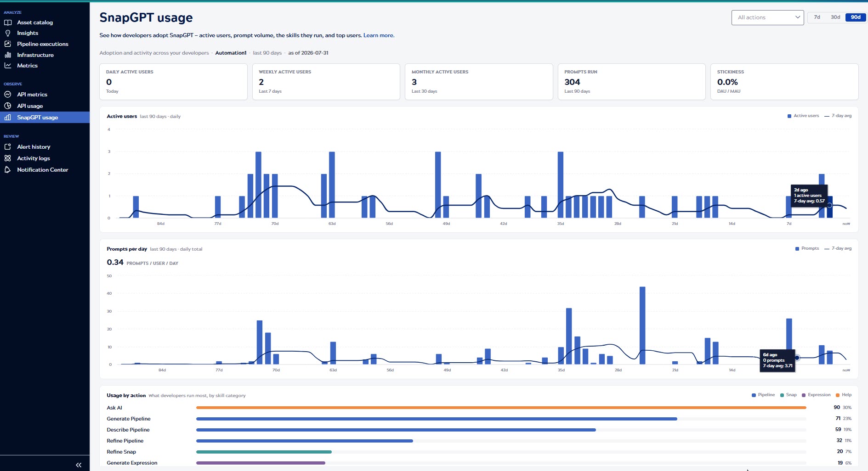
Task: Click Pipeline legend in Usage by action
Action: [x=763, y=395]
